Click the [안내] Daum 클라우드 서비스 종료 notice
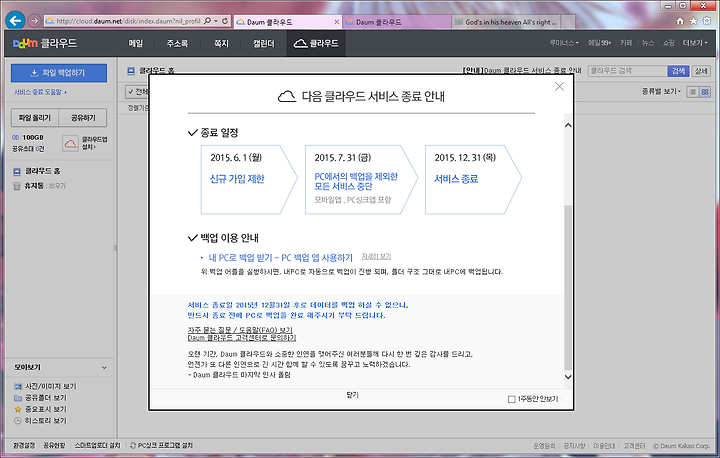The width and height of the screenshot is (720, 458). (x=522, y=71)
